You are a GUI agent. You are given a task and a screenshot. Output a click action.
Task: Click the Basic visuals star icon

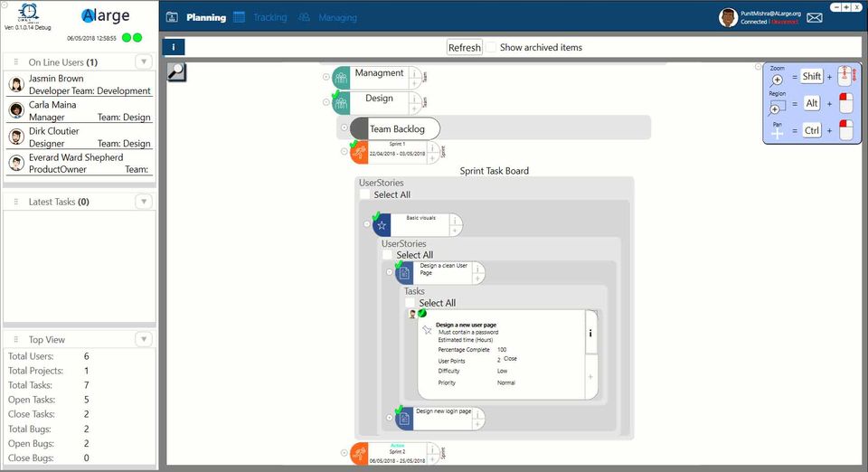382,224
